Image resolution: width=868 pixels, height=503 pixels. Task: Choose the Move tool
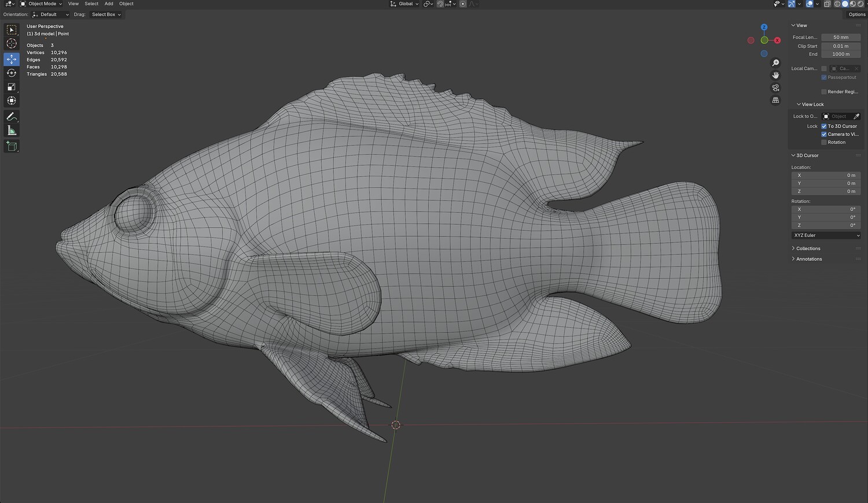(x=12, y=59)
